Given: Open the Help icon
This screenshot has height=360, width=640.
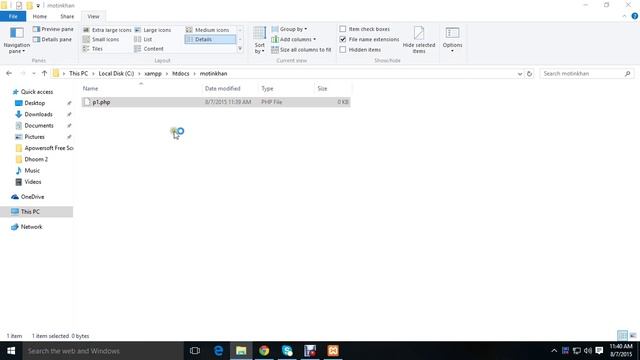Looking at the screenshot, I should tap(635, 16).
